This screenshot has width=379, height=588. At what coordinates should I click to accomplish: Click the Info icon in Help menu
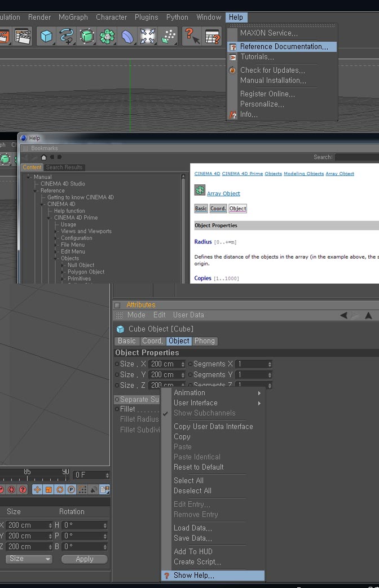(x=233, y=115)
